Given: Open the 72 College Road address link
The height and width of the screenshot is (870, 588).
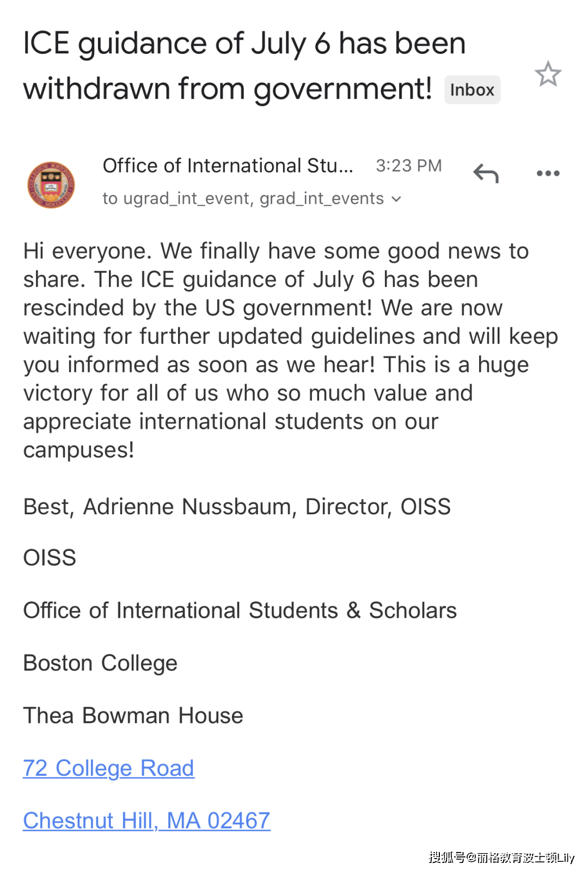Looking at the screenshot, I should [x=108, y=768].
